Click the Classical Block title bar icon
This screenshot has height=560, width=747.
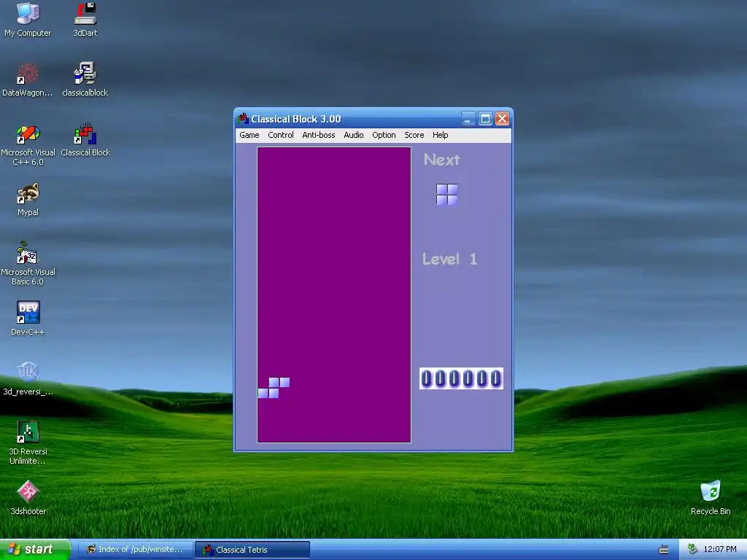point(243,119)
